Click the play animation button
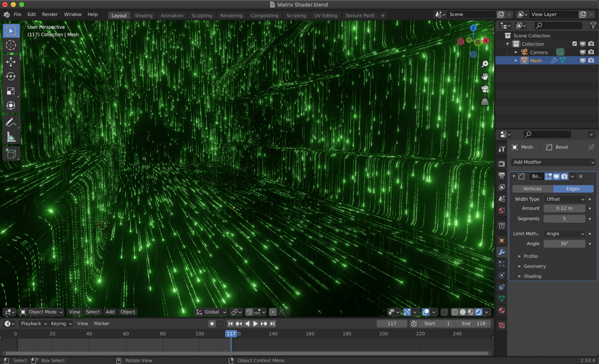The height and width of the screenshot is (364, 599). 256,324
